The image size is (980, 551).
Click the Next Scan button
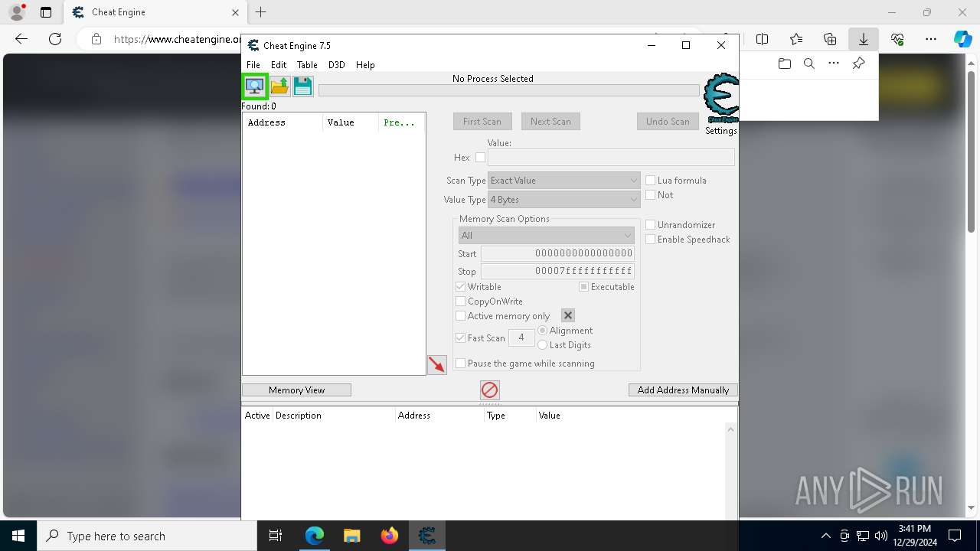[550, 122]
